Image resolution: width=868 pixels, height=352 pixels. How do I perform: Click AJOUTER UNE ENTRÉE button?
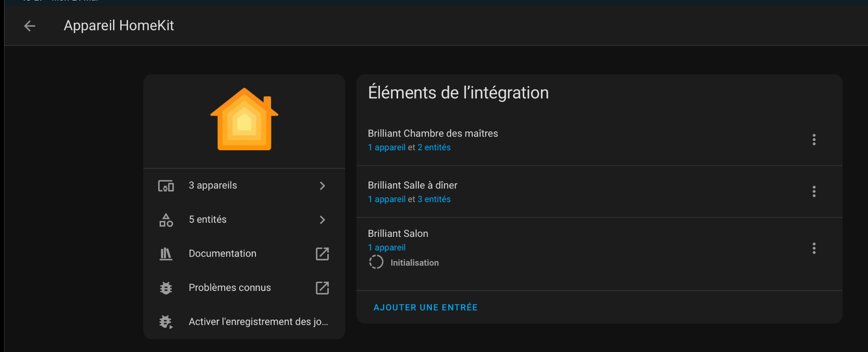[x=425, y=308]
